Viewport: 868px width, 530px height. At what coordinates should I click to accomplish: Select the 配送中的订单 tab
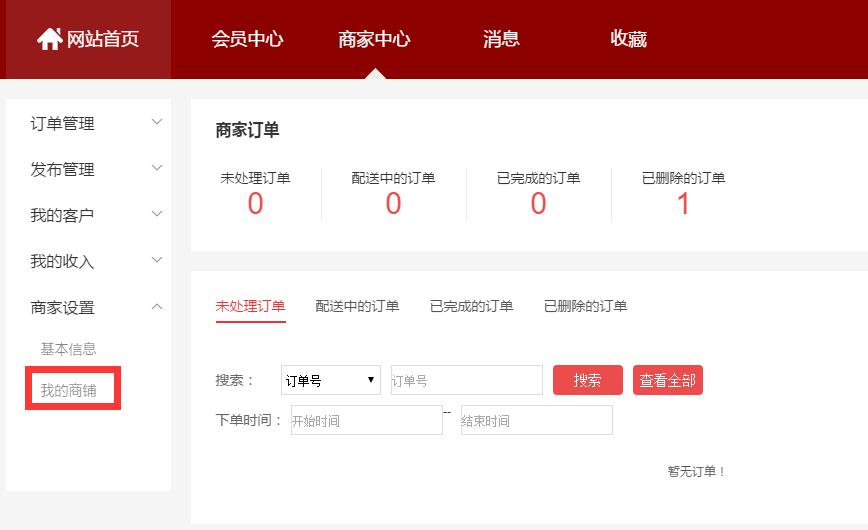[x=357, y=306]
